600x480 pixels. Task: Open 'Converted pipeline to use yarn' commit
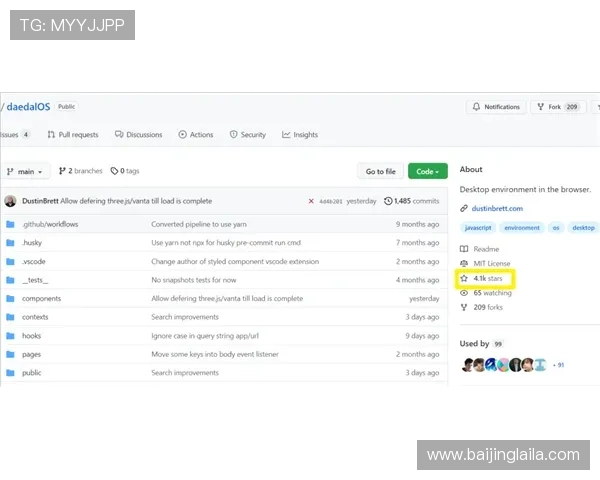(x=199, y=224)
